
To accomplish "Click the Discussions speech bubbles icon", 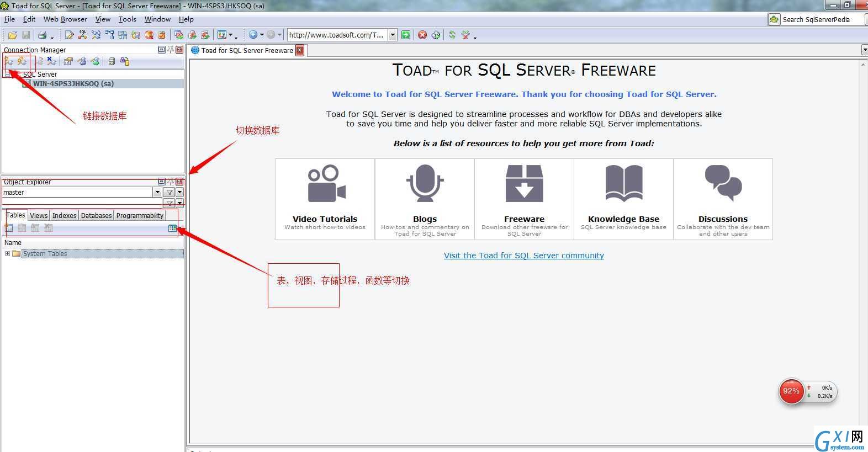I will coord(723,184).
